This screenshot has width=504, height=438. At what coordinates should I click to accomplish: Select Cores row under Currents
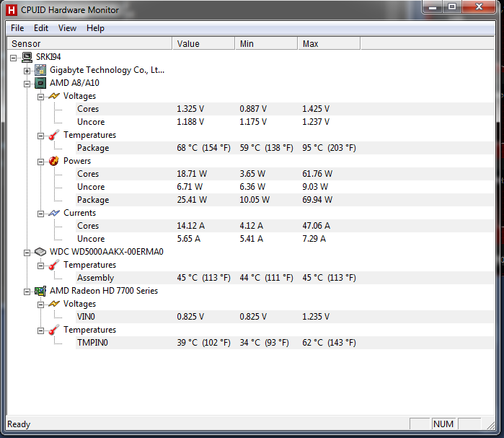(x=285, y=226)
